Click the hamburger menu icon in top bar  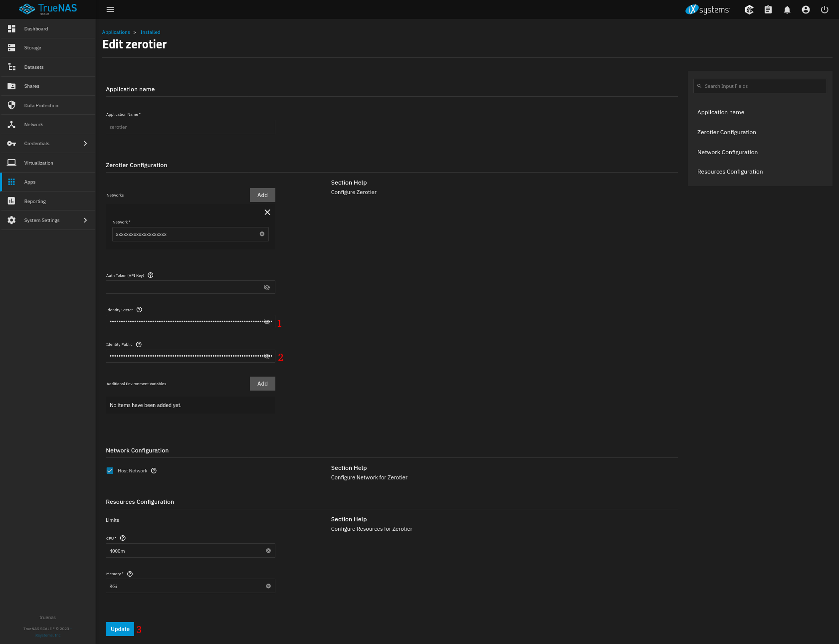(x=110, y=9)
